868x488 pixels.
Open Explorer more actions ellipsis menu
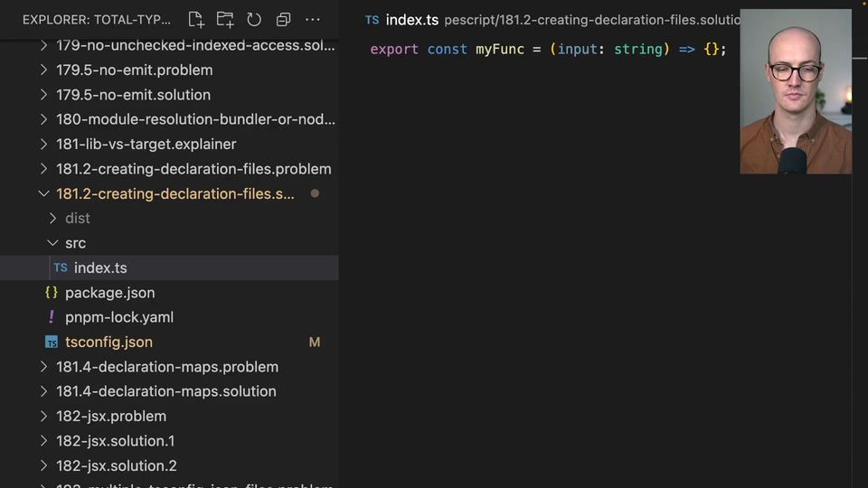313,19
